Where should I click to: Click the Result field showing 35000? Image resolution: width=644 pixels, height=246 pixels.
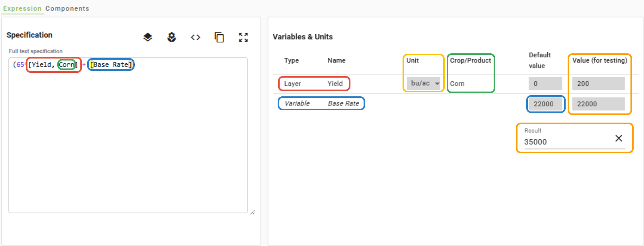[565, 142]
